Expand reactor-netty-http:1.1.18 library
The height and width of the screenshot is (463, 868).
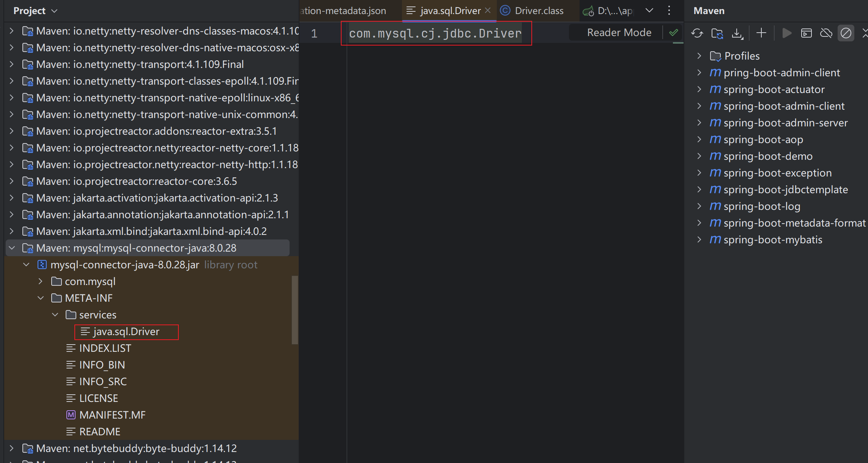tap(12, 165)
